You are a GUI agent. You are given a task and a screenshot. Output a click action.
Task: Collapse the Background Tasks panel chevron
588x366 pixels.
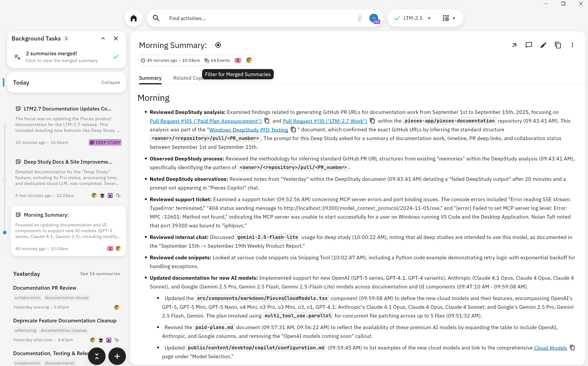coord(103,39)
